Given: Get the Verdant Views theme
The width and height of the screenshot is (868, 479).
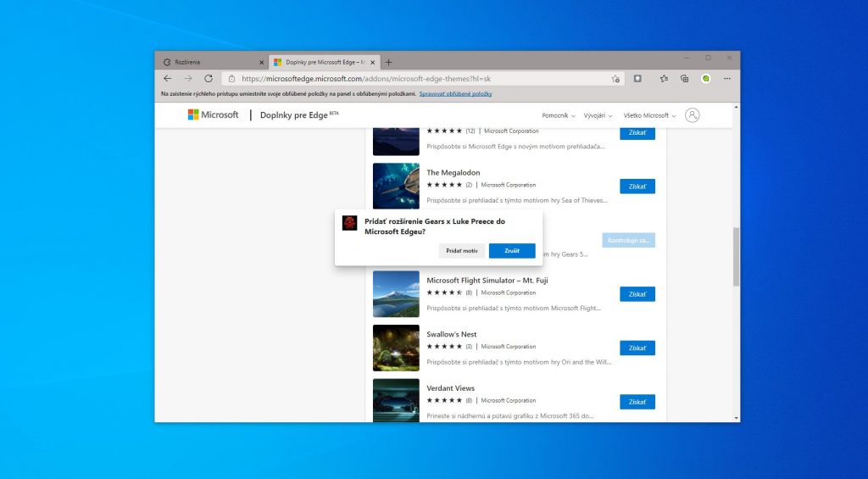Looking at the screenshot, I should pyautogui.click(x=637, y=402).
